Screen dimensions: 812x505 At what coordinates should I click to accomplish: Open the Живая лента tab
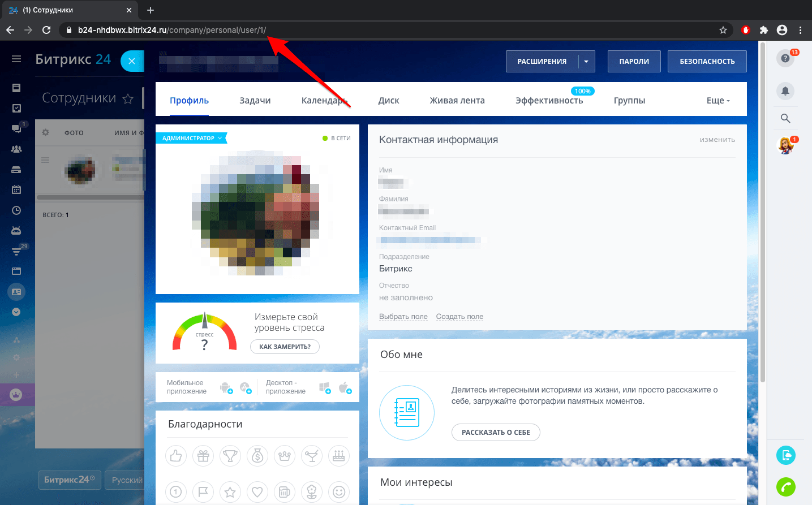pyautogui.click(x=457, y=100)
